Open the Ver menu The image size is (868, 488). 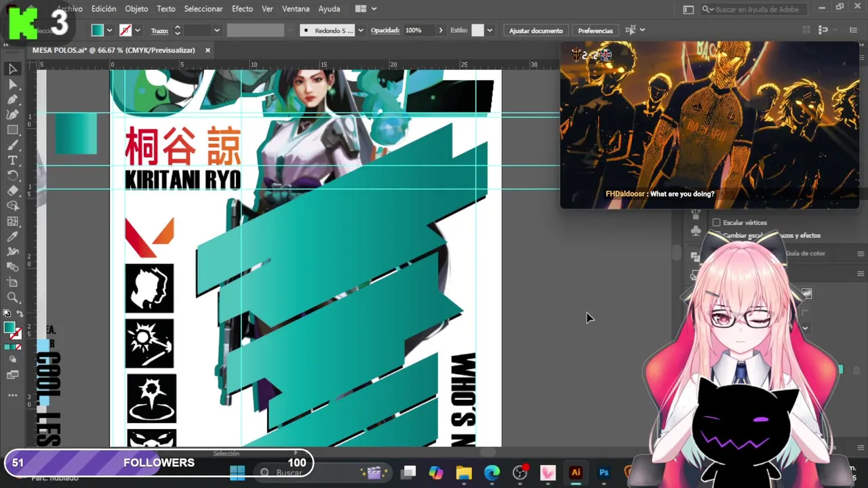[x=267, y=9]
